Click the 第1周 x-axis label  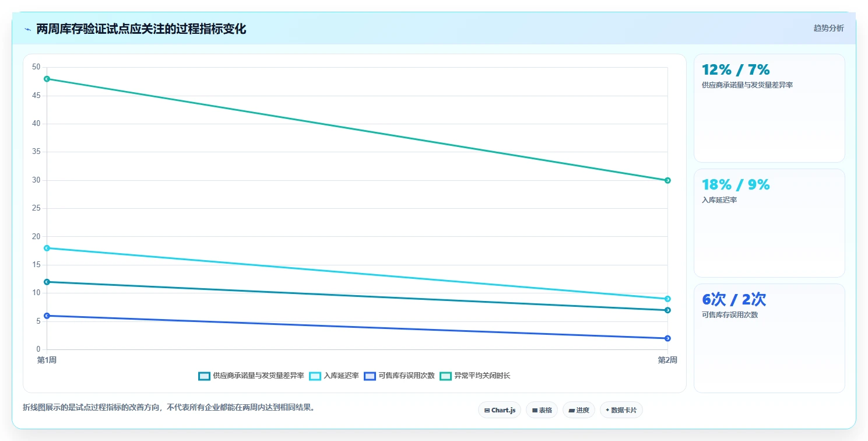point(47,360)
